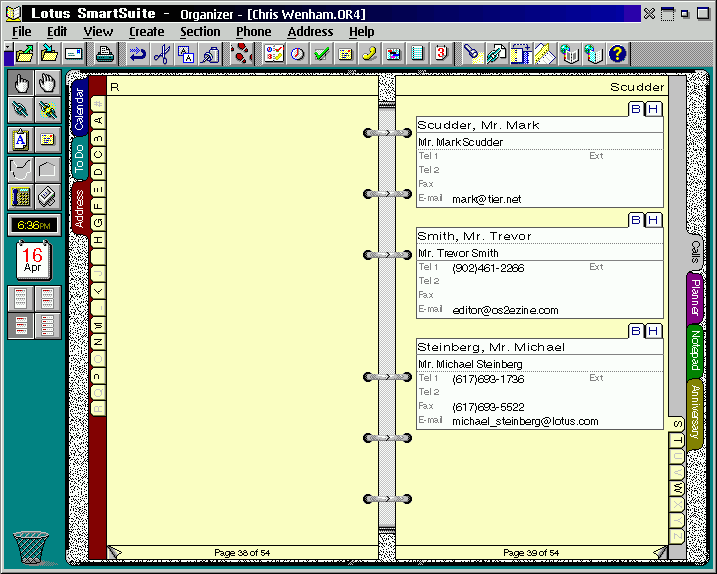The width and height of the screenshot is (717, 574).
Task: Open the File menu
Action: tap(21, 32)
